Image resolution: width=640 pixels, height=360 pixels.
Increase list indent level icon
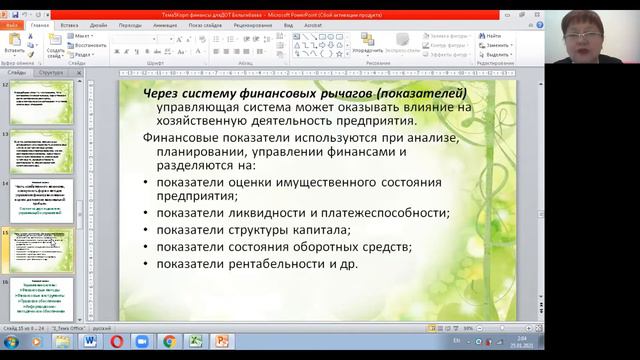[256, 39]
